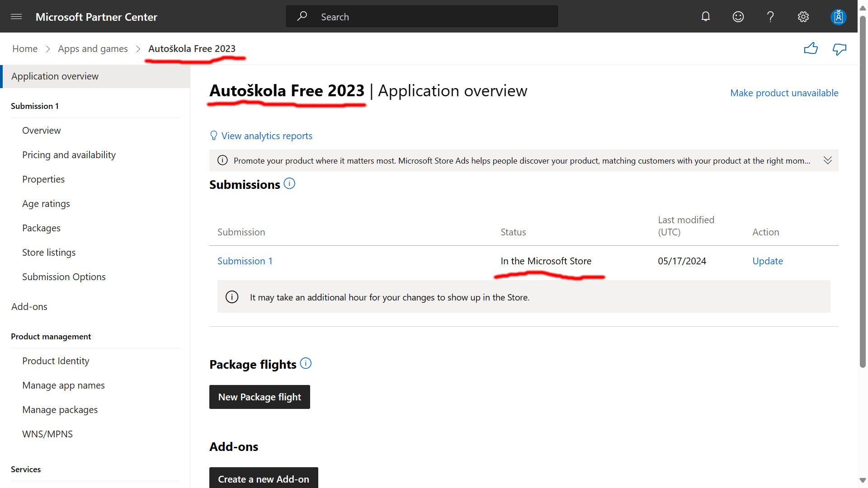Viewport: 868px width, 488px height.
Task: Click the New Package flight button
Action: coord(259,397)
